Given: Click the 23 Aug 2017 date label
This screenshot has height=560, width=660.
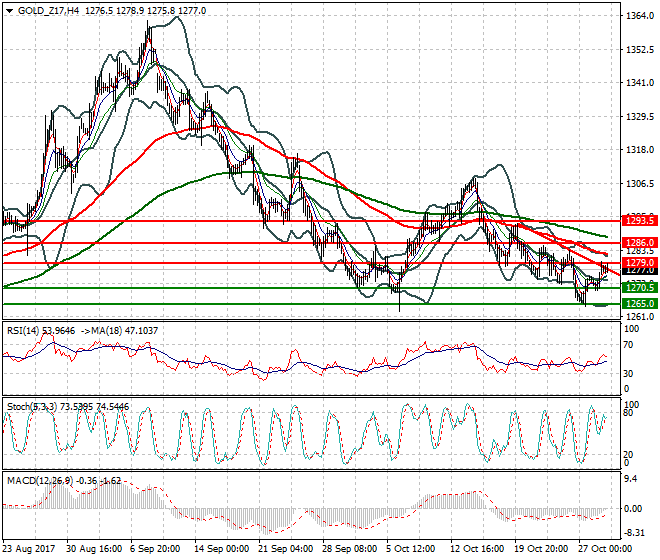Looking at the screenshot, I should tap(29, 549).
